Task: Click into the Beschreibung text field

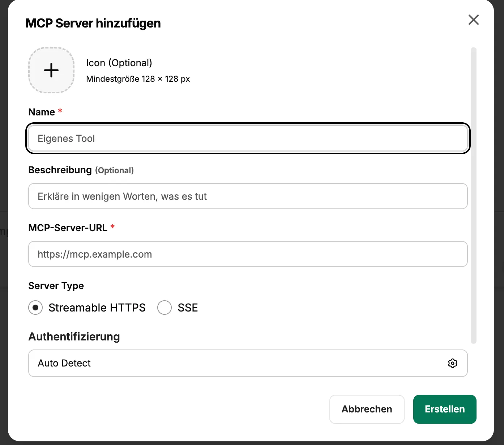Action: click(248, 196)
